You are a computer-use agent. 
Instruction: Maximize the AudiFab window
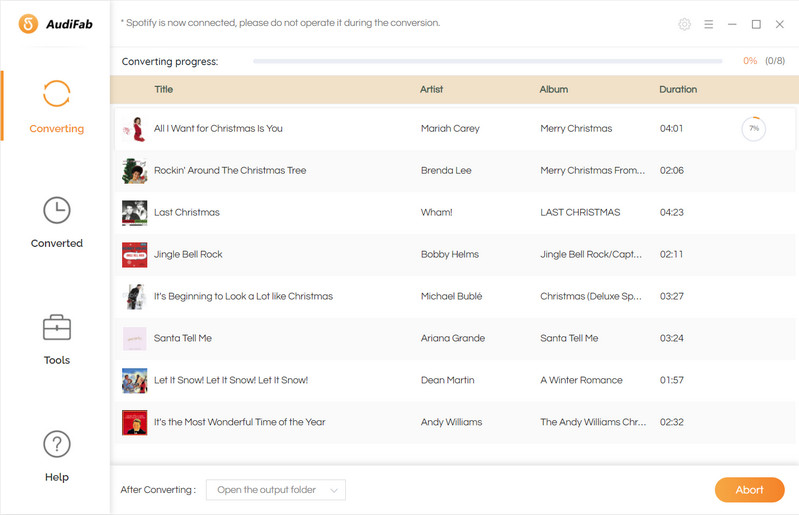(x=756, y=24)
